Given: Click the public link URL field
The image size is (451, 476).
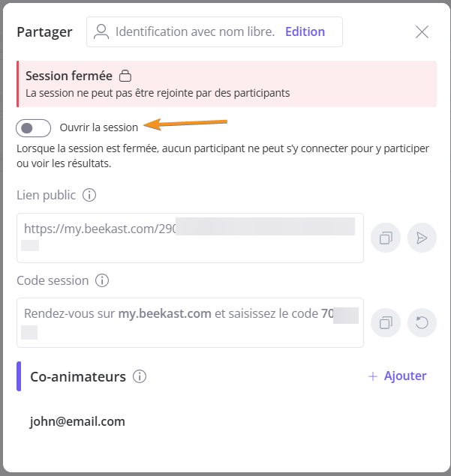Looking at the screenshot, I should 191,238.
